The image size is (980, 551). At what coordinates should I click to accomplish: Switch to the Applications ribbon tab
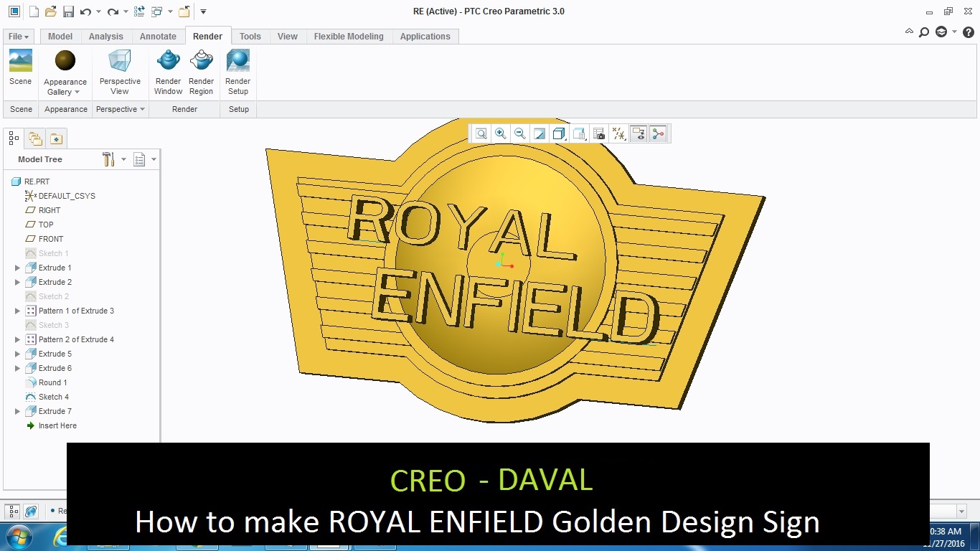pos(425,37)
